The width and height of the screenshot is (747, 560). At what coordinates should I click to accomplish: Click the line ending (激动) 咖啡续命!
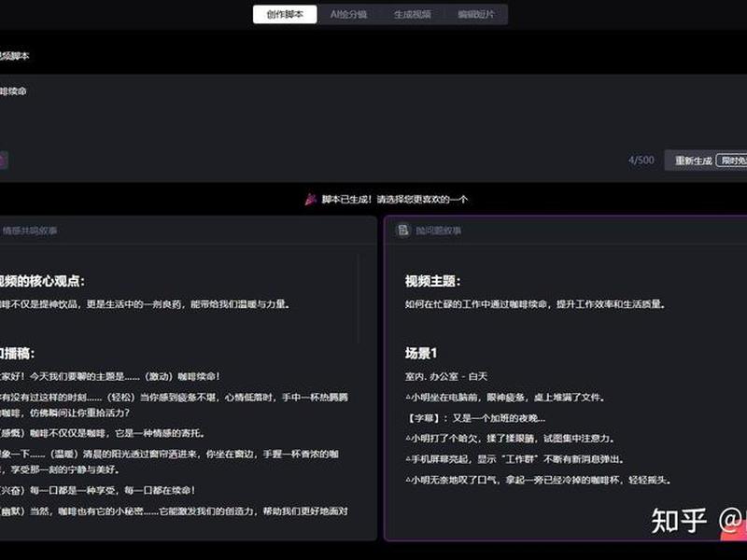[110, 377]
